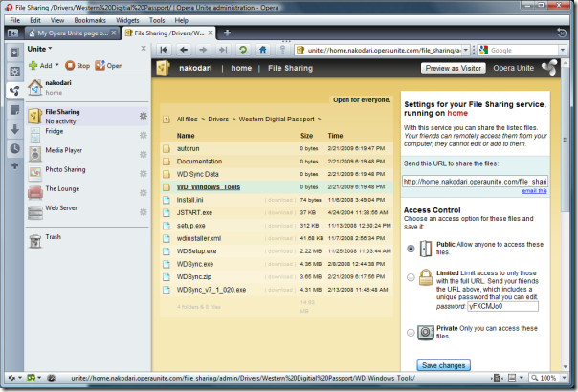Viewport: 578px width, 392px height.
Task: Open the Help menu
Action: (x=182, y=20)
